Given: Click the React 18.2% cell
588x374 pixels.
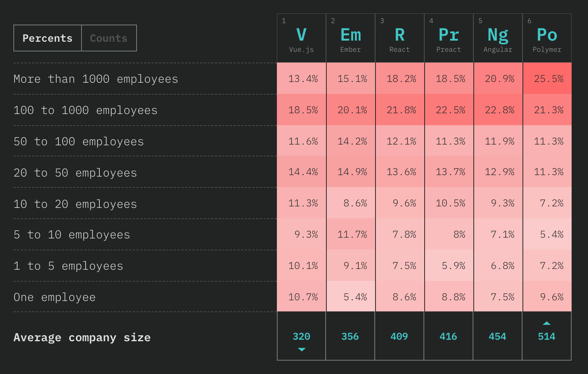Looking at the screenshot, I should [x=400, y=79].
